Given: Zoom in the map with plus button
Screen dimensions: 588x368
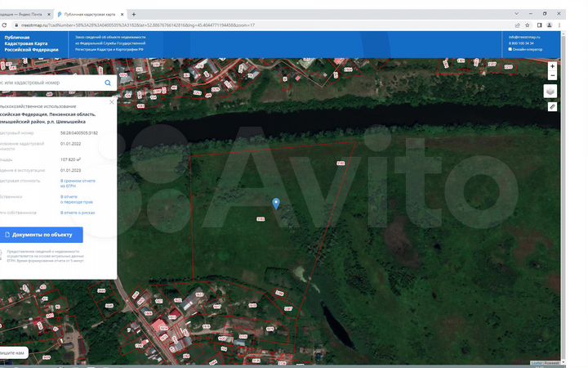Looking at the screenshot, I should coord(552,65).
